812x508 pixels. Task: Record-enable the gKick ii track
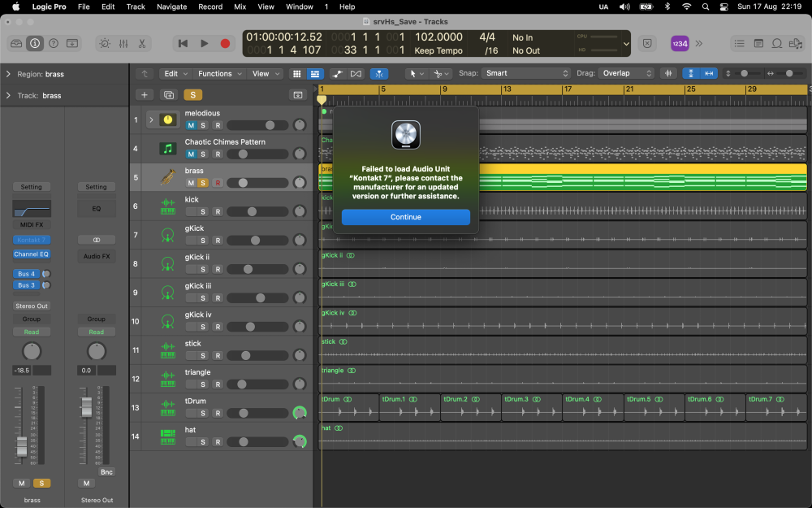pos(218,269)
